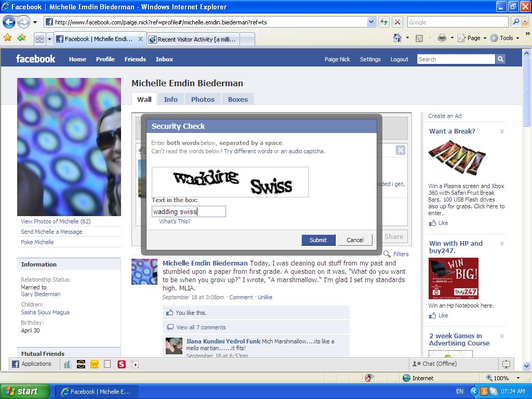Click the Print toolbar icon
532x399 pixels.
click(x=442, y=38)
